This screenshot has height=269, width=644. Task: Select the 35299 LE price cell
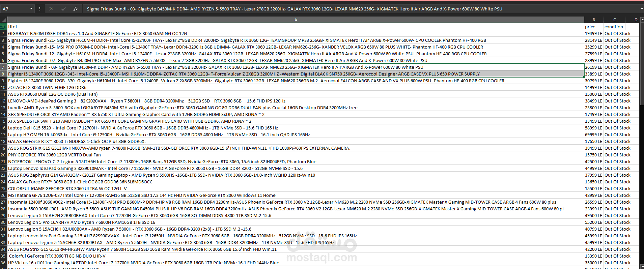[x=594, y=47]
